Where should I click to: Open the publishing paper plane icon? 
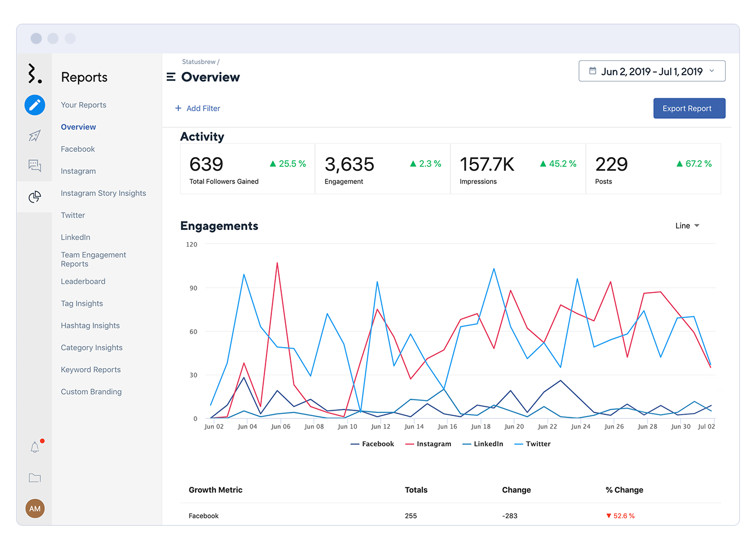[35, 135]
